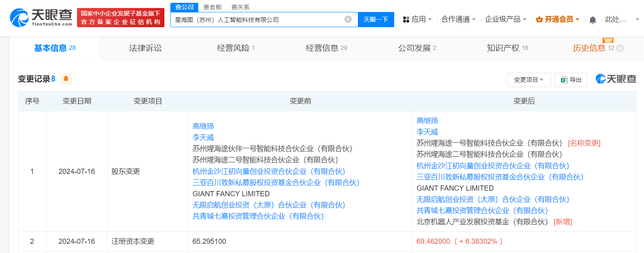644x253 pixels.
Task: Click 2024-07-16 date in row 2
Action: pyautogui.click(x=77, y=241)
